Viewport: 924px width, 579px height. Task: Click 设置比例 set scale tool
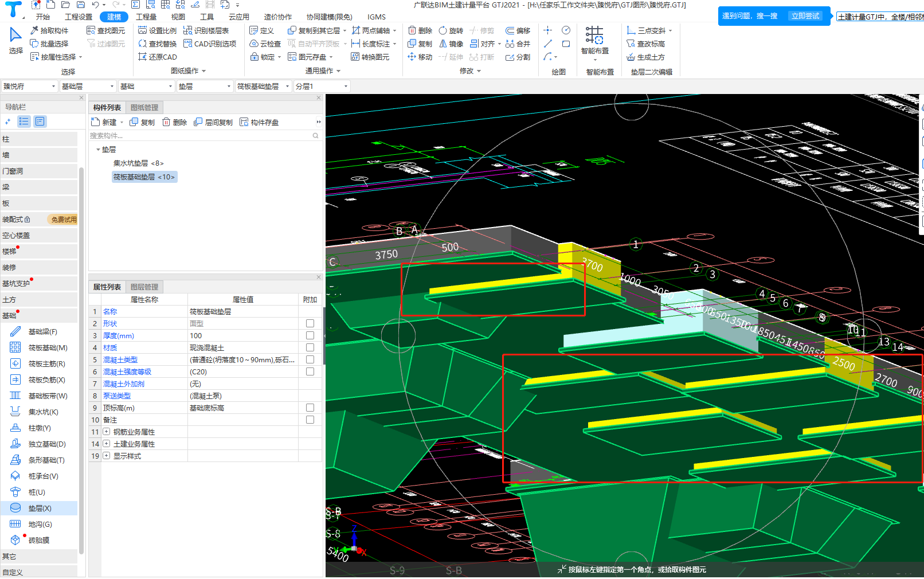tap(158, 30)
